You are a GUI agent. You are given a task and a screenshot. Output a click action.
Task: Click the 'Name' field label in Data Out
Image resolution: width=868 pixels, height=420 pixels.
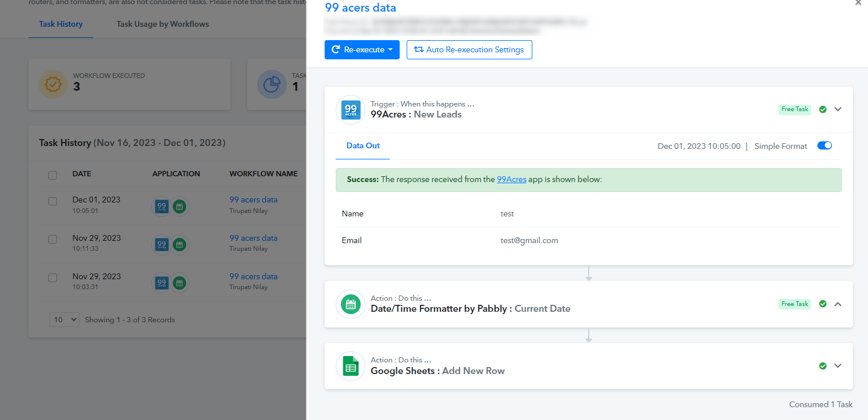click(x=353, y=214)
